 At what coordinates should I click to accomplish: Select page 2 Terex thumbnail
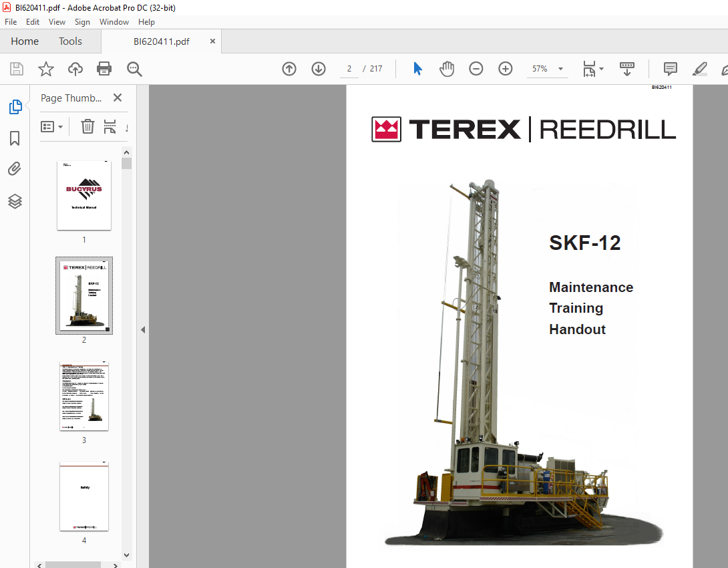coord(84,295)
